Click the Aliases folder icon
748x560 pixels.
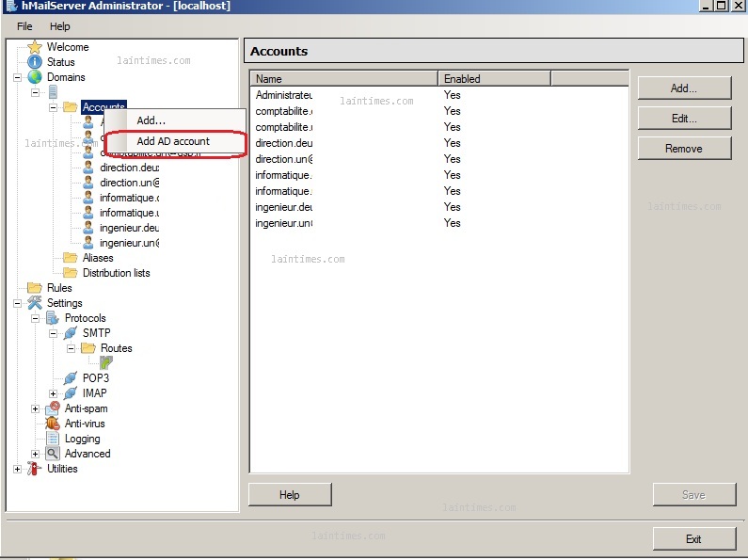(x=71, y=258)
